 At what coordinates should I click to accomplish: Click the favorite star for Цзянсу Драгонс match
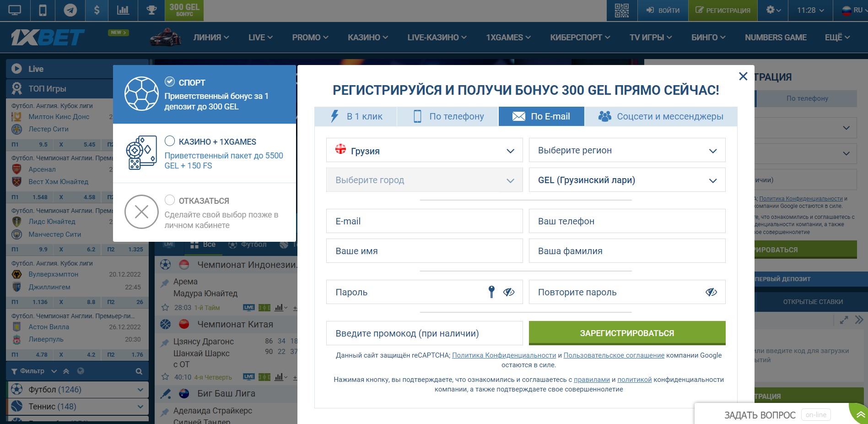tap(165, 377)
